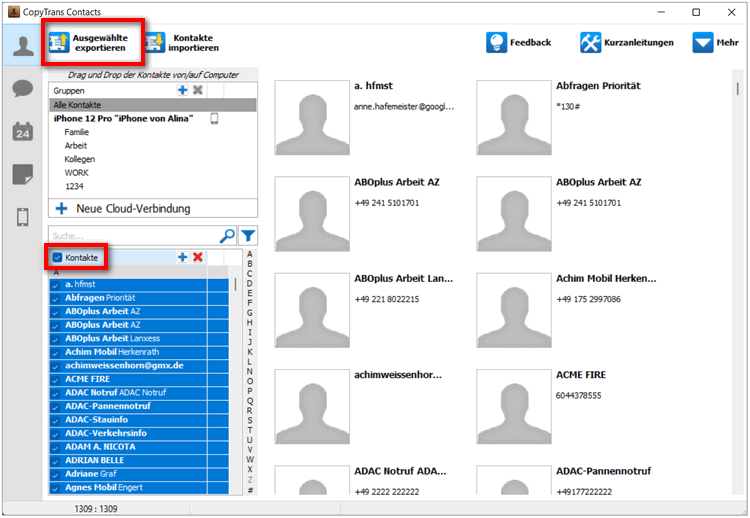
Task: Jump to letter S in alphabet index
Action: point(250,420)
